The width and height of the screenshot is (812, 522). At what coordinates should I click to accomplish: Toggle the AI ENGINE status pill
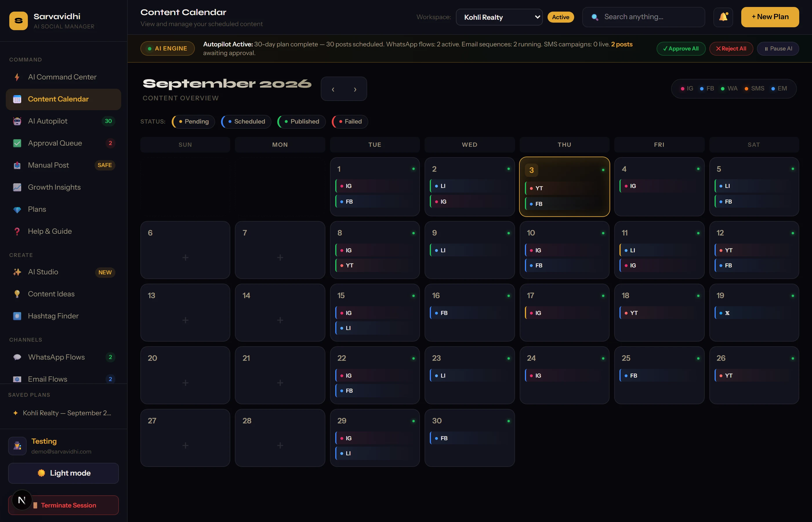[167, 48]
